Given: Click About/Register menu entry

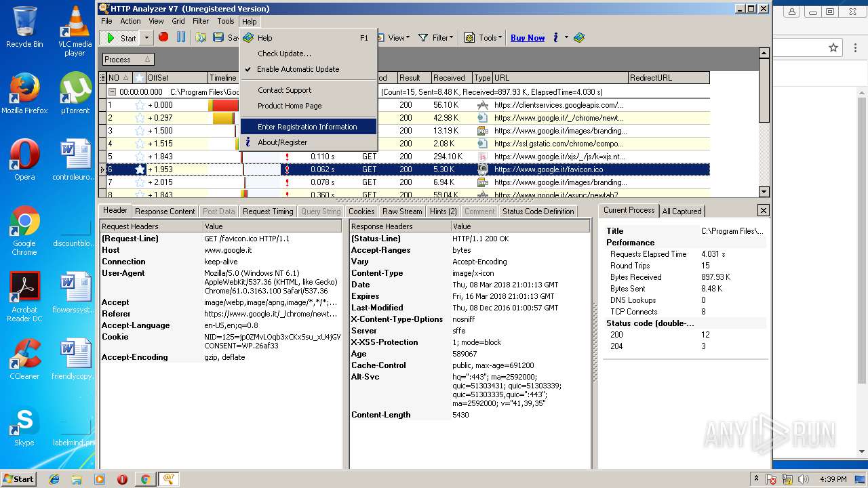Looking at the screenshot, I should point(309,142).
